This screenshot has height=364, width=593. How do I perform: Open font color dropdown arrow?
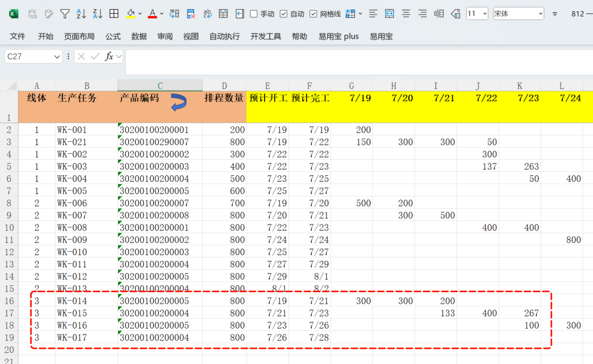(162, 14)
